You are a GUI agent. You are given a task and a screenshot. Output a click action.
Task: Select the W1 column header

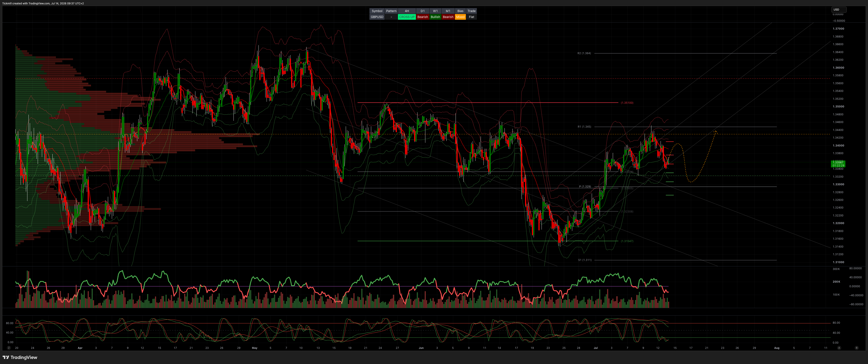[x=435, y=11]
